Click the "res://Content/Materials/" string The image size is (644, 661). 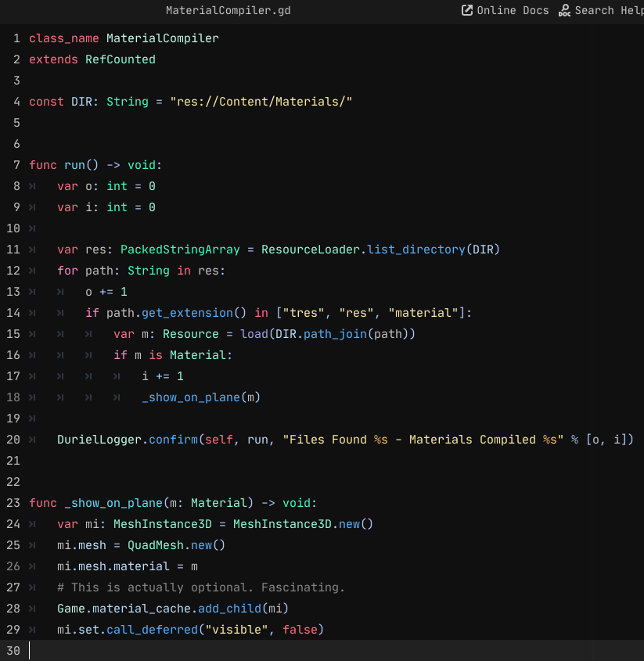261,102
